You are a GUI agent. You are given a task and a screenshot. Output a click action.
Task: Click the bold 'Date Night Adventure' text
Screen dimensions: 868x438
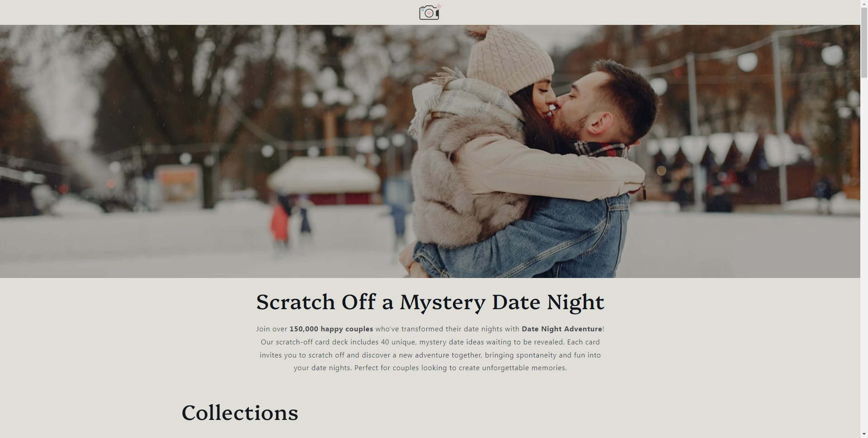coord(562,329)
